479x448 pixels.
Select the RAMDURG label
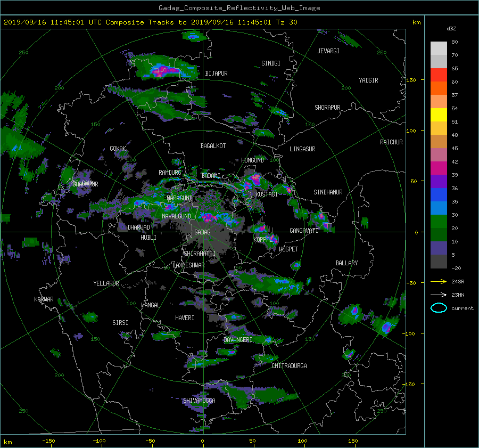(x=170, y=173)
